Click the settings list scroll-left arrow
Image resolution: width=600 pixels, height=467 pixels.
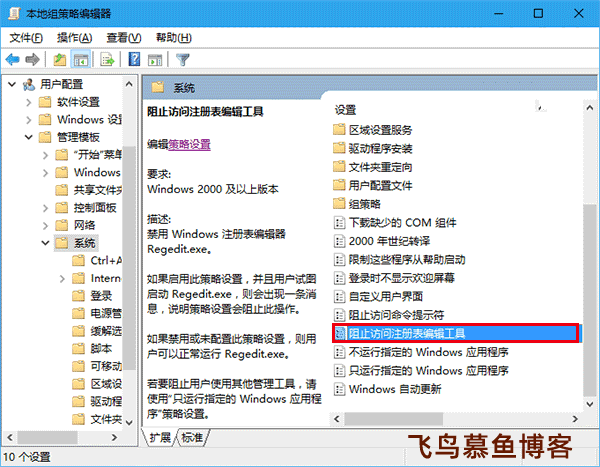click(x=337, y=419)
